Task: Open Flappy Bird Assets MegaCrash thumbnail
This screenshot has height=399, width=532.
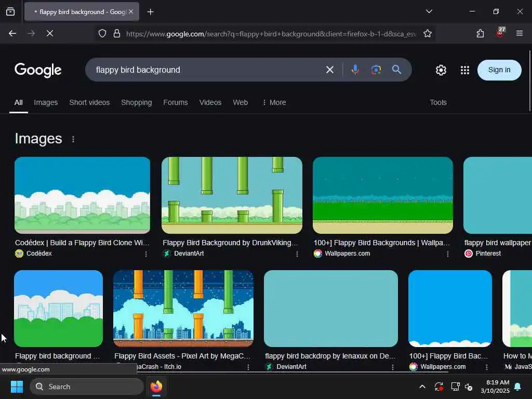Action: (183, 309)
